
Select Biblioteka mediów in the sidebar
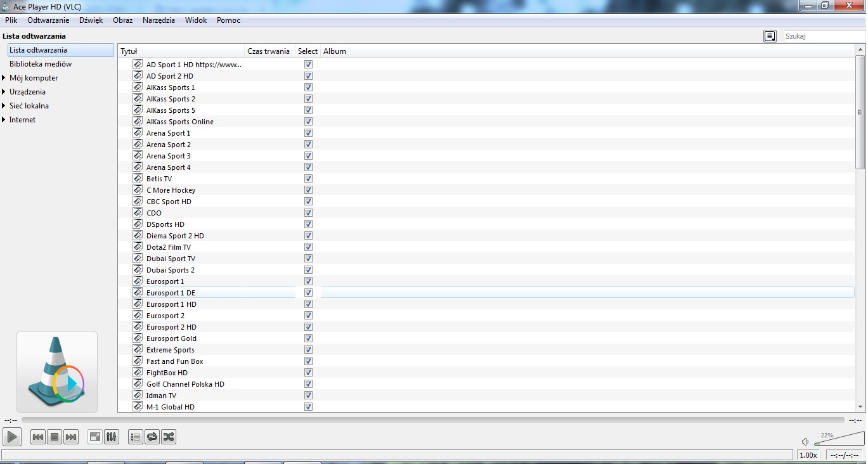pos(41,64)
